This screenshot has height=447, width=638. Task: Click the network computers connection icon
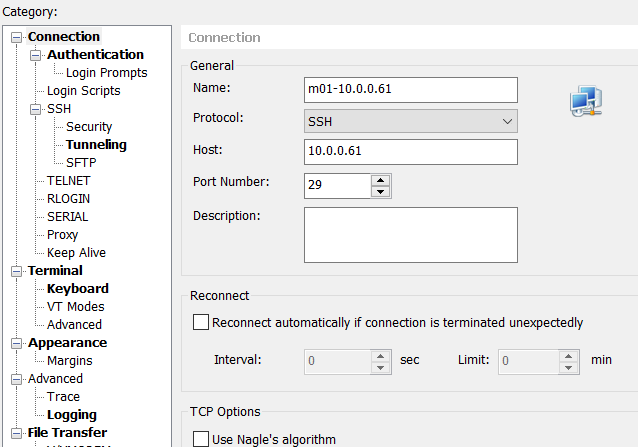(585, 100)
